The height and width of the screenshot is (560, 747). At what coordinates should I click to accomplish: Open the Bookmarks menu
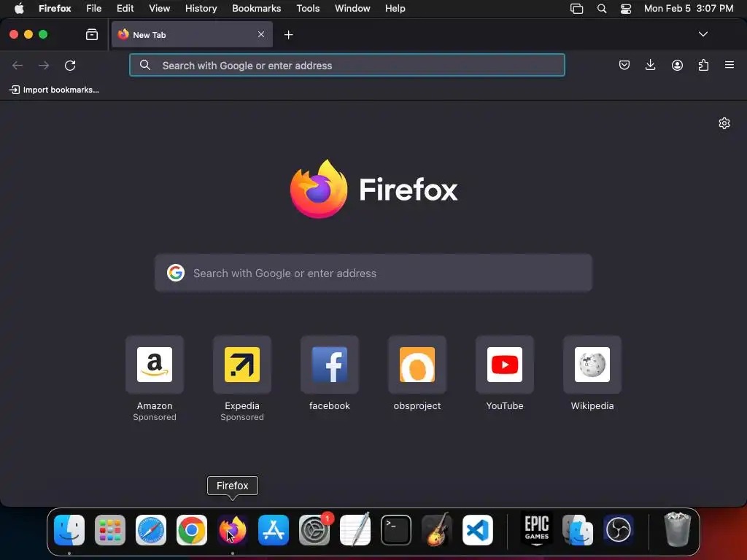point(256,9)
